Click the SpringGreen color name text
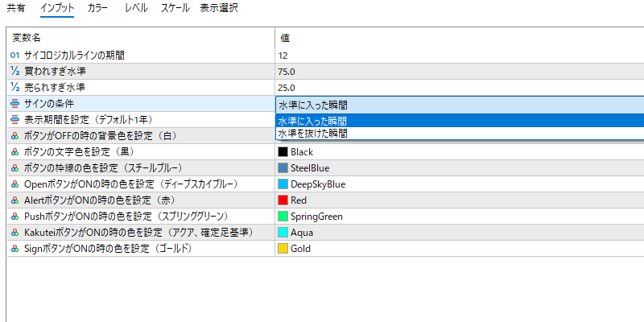This screenshot has height=322, width=644. click(316, 217)
